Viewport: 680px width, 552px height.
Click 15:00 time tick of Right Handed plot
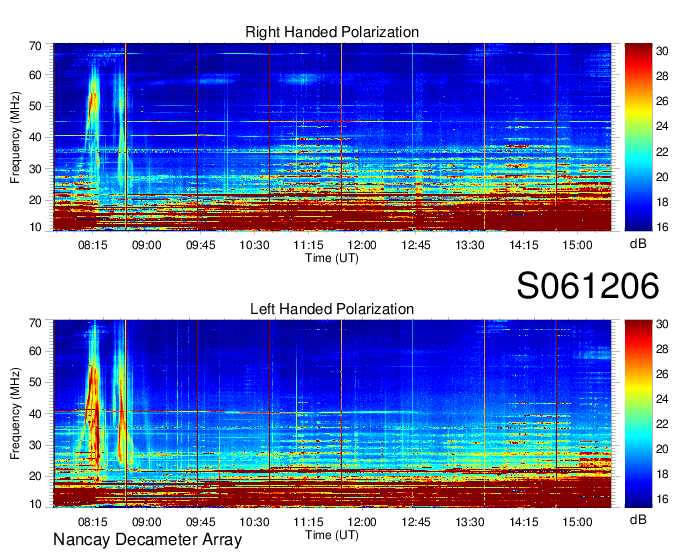click(577, 245)
